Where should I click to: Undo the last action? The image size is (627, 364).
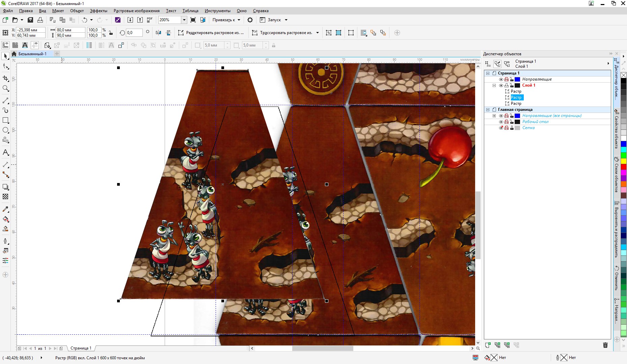[x=84, y=20]
